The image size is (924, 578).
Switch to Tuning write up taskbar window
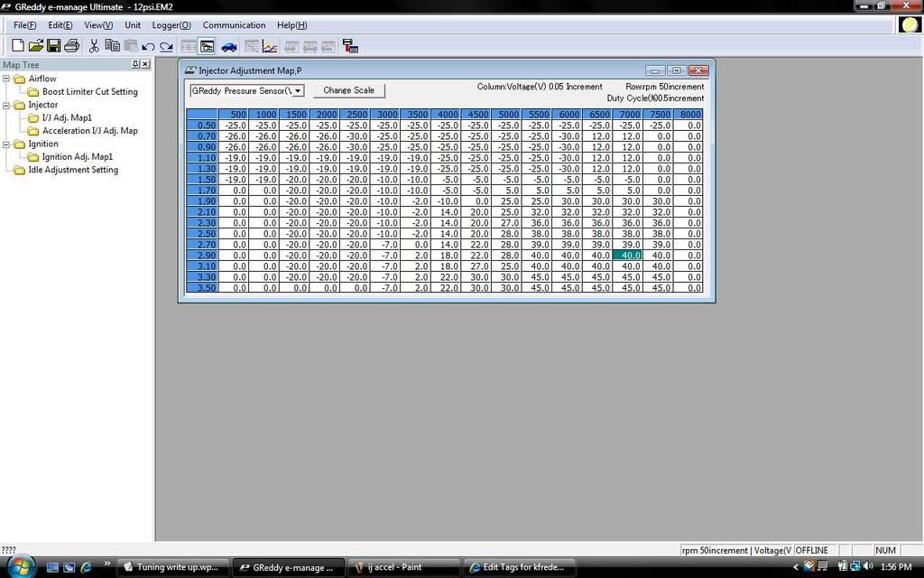pyautogui.click(x=172, y=567)
